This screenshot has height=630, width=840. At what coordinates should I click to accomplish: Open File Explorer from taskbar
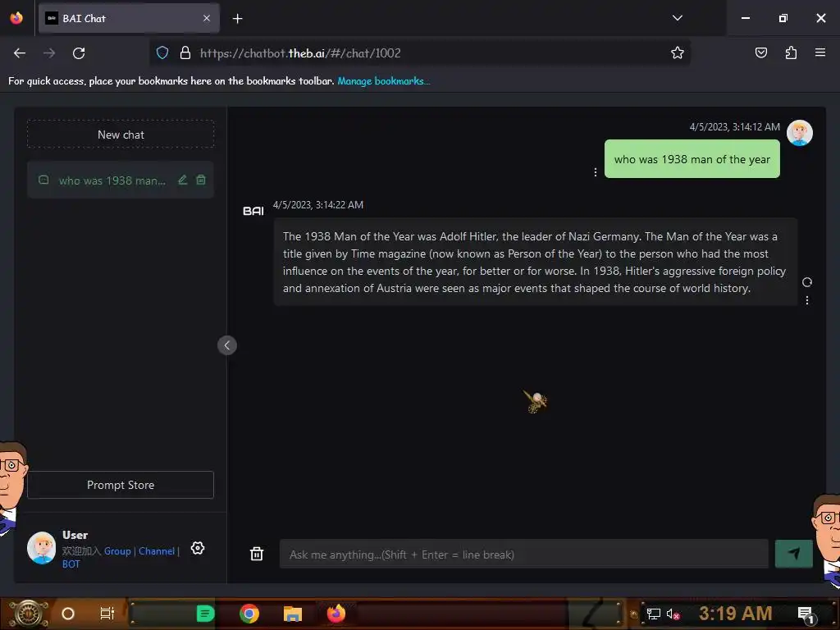(293, 614)
